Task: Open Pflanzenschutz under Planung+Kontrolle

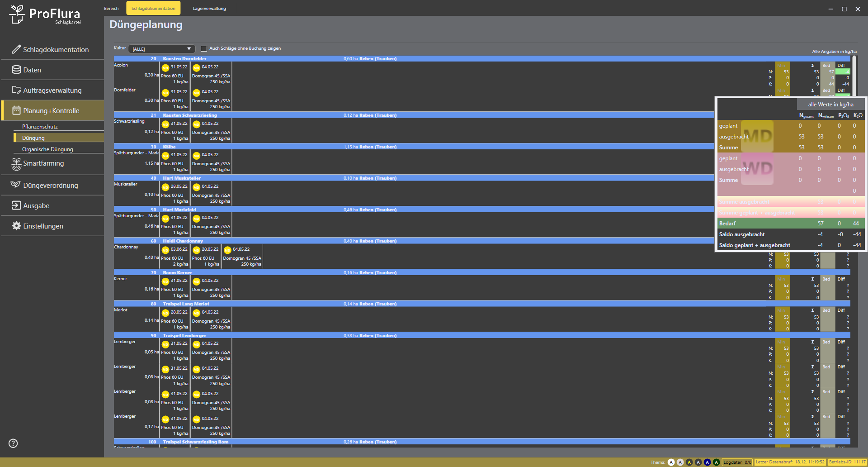Action: click(40, 127)
